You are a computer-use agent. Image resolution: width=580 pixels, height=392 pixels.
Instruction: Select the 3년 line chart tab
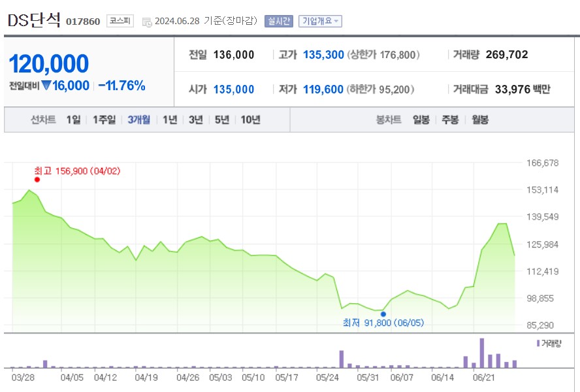pyautogui.click(x=196, y=120)
